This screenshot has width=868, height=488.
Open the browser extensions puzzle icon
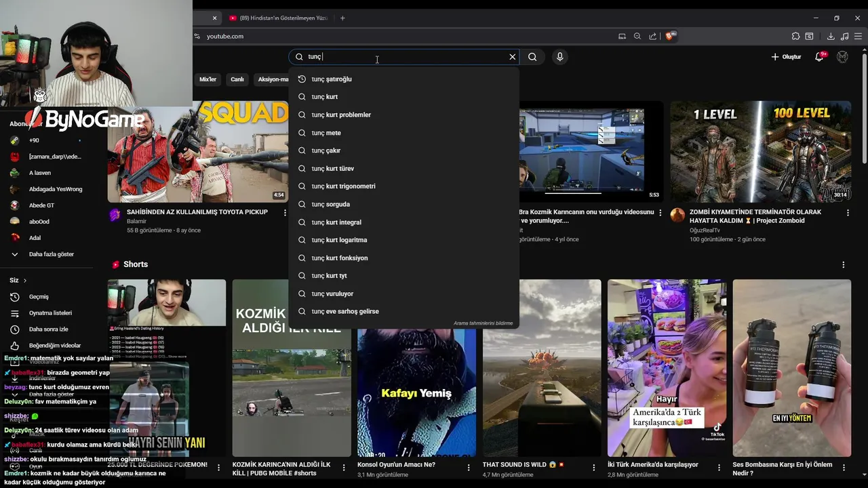(x=795, y=36)
